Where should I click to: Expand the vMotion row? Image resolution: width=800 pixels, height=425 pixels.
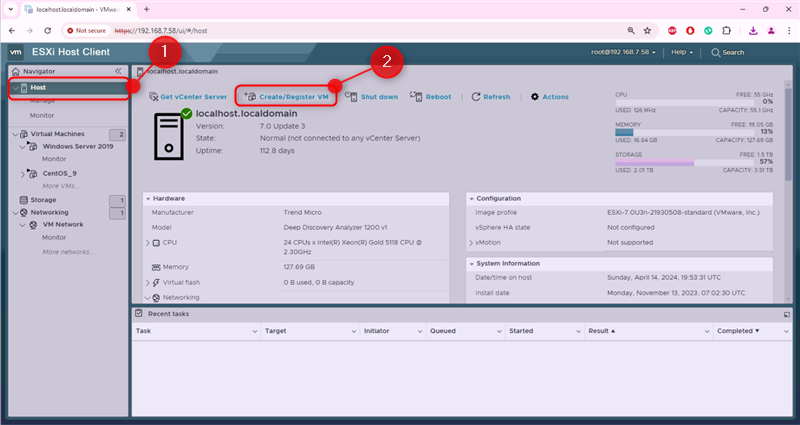[x=471, y=243]
